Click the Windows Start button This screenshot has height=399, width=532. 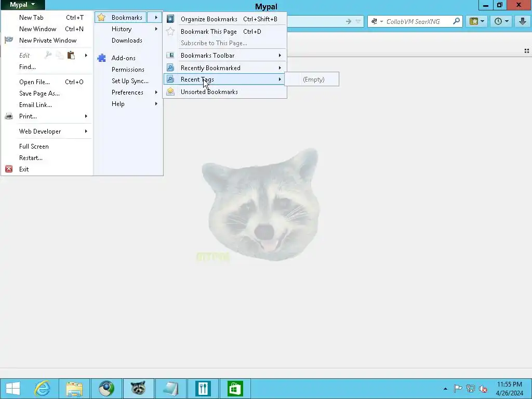[13, 389]
